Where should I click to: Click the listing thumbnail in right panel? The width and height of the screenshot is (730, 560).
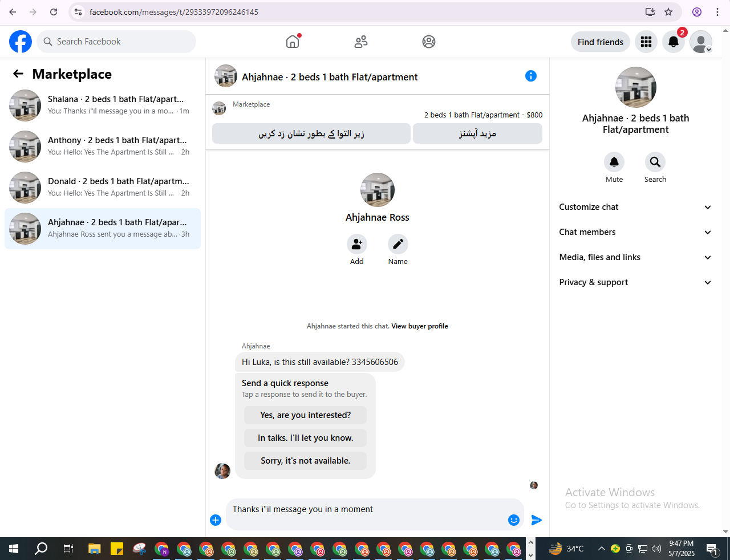[636, 87]
